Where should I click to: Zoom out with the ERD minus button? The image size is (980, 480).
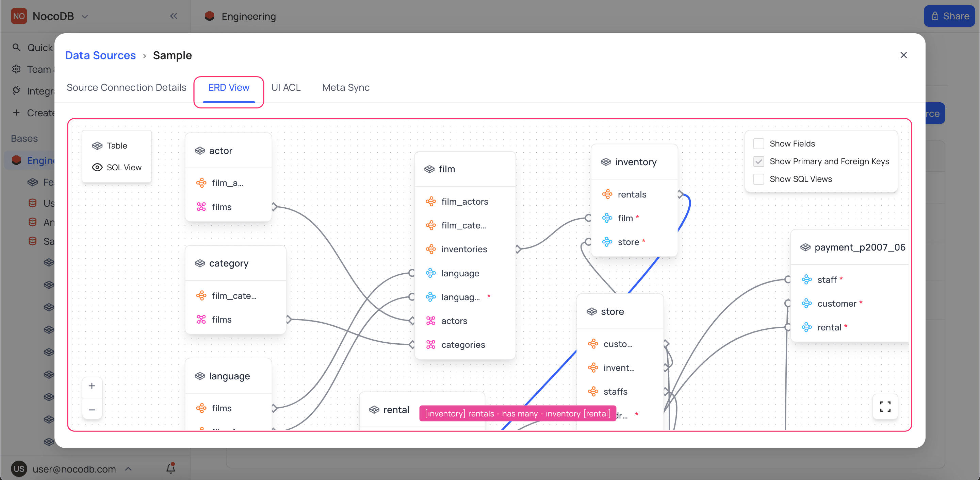[92, 410]
